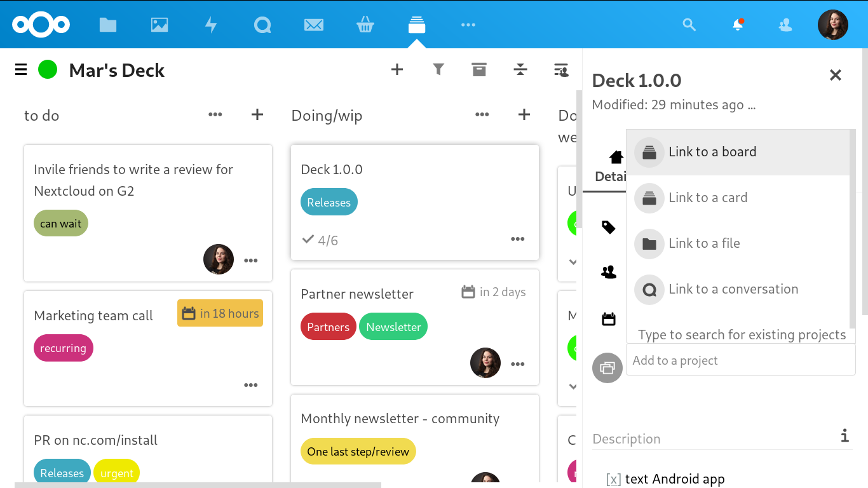Screen dimensions: 868x488
Task: Click the 4/6 checklist progress indicator
Action: 320,240
